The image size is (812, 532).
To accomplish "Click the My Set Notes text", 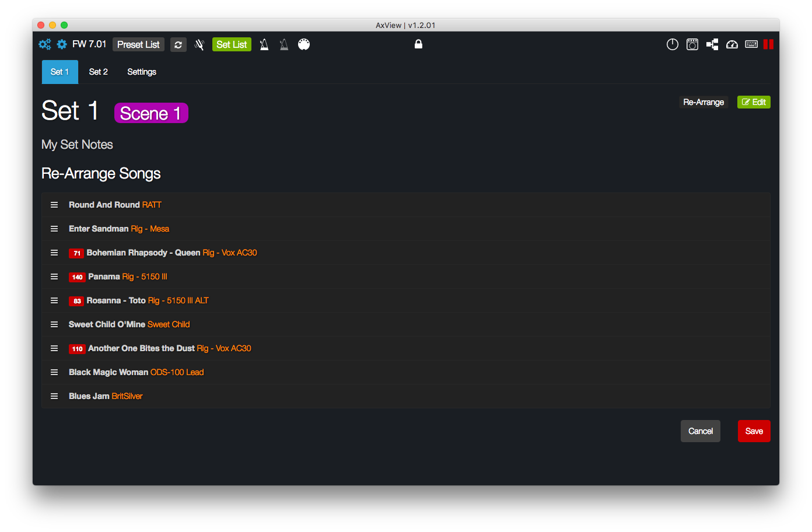I will pos(77,145).
